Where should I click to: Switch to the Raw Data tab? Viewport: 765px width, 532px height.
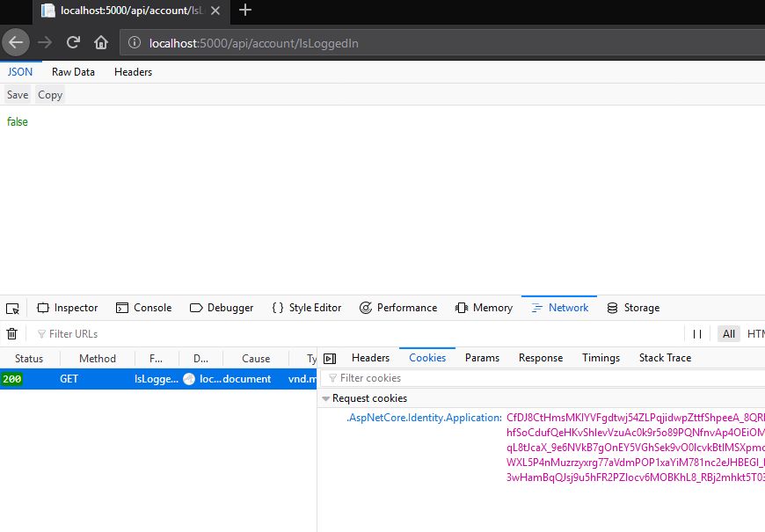pyautogui.click(x=73, y=72)
